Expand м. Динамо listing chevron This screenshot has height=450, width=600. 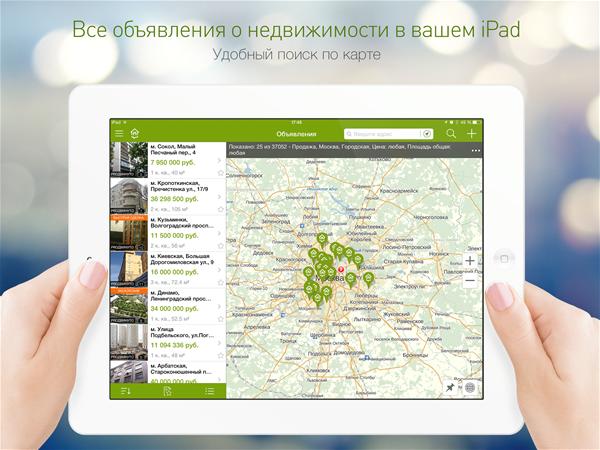click(219, 307)
